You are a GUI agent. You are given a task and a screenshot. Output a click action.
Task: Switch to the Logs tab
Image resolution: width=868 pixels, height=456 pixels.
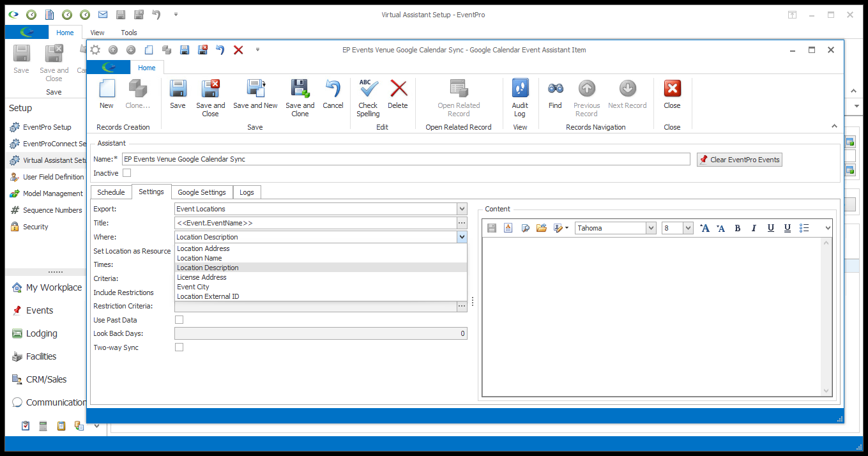[x=247, y=192]
